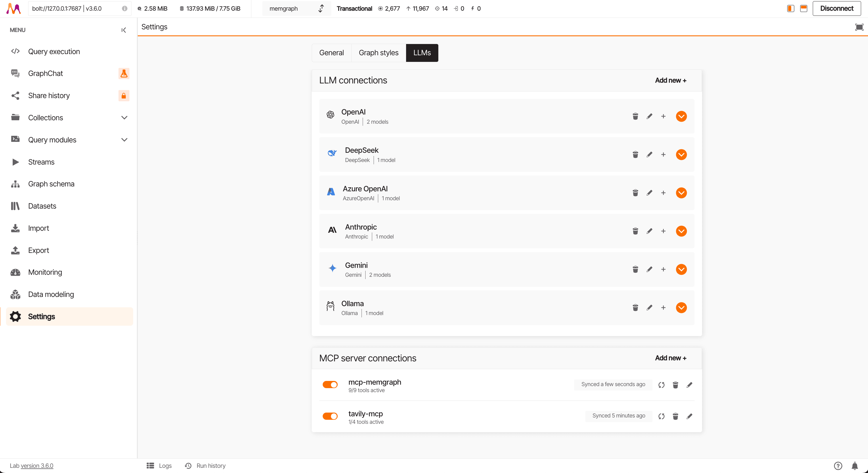Edit the Ollama connection
Screen dimensions: 868x473
[649, 308]
